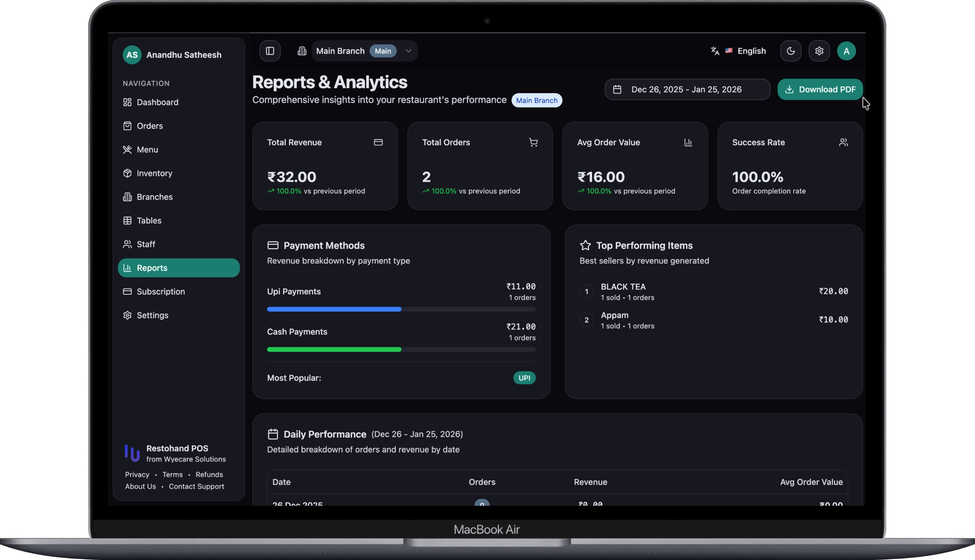The height and width of the screenshot is (560, 975).
Task: Click the Success Rate users icon
Action: pyautogui.click(x=843, y=142)
